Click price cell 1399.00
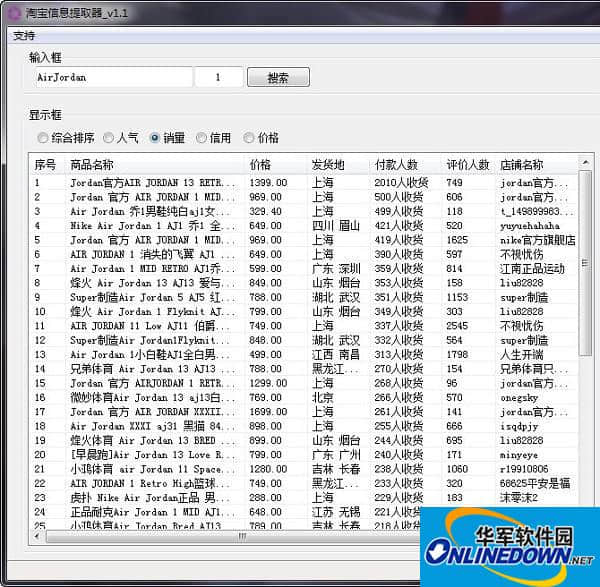Viewport: 600px width, 587px height. pos(268,183)
